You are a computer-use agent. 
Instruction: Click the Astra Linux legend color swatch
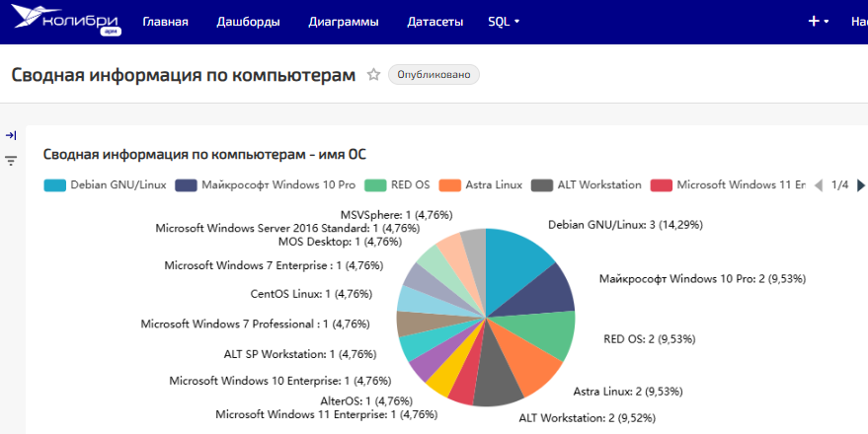click(x=449, y=185)
